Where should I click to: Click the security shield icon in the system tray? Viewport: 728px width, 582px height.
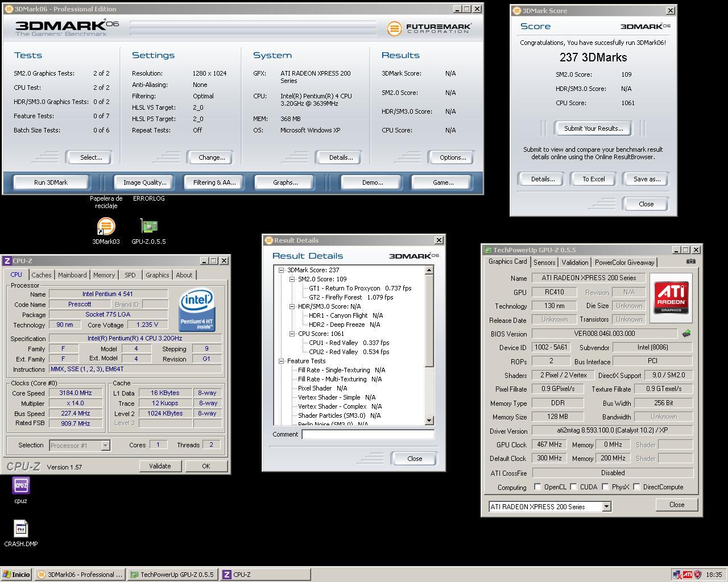(x=697, y=575)
